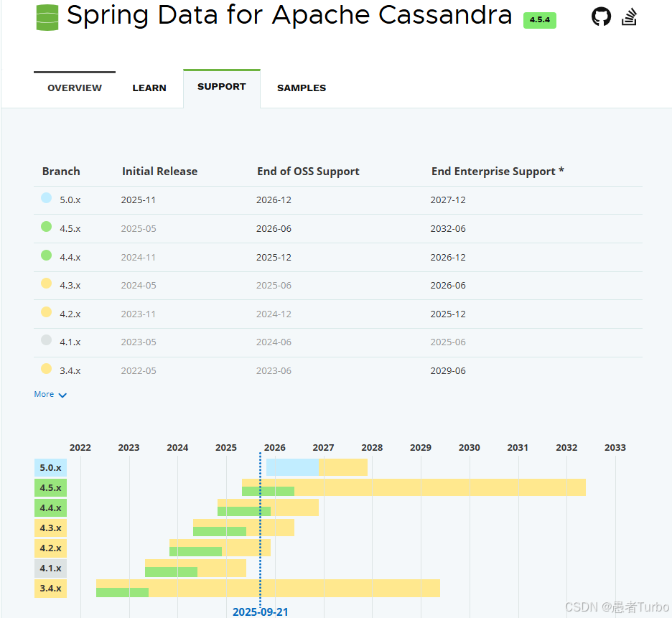Click the 2026 year label on chart

point(275,447)
